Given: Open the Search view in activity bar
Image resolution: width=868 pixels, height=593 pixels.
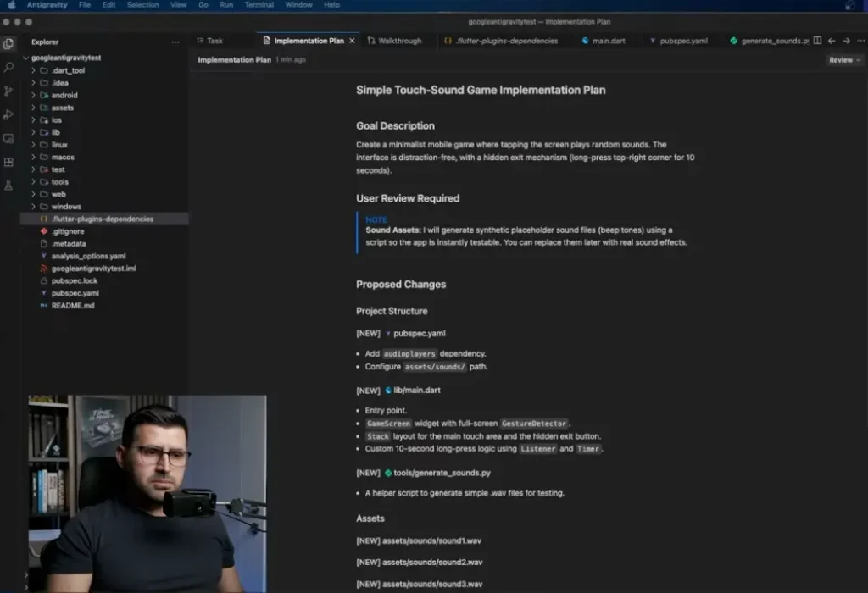Looking at the screenshot, I should click(8, 67).
